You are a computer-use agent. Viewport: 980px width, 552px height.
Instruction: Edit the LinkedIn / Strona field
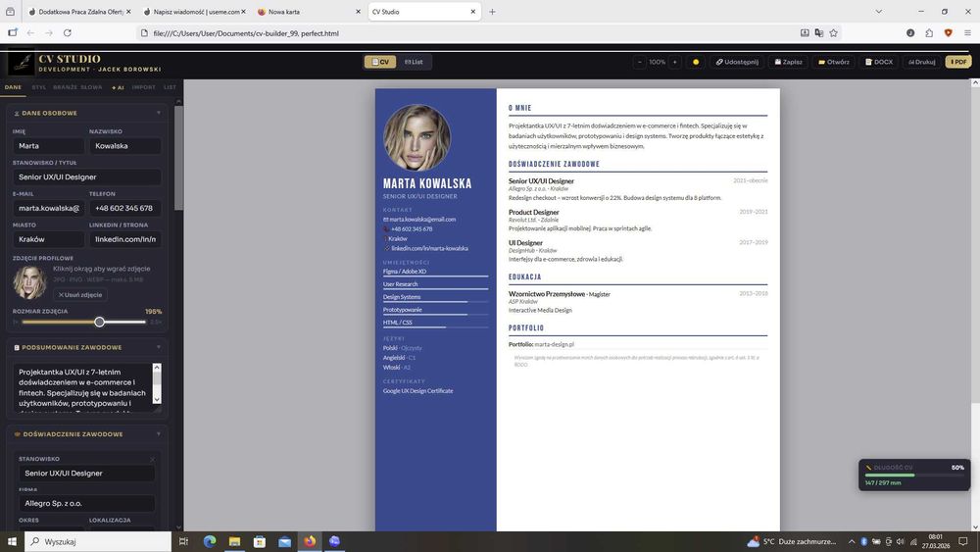point(125,239)
